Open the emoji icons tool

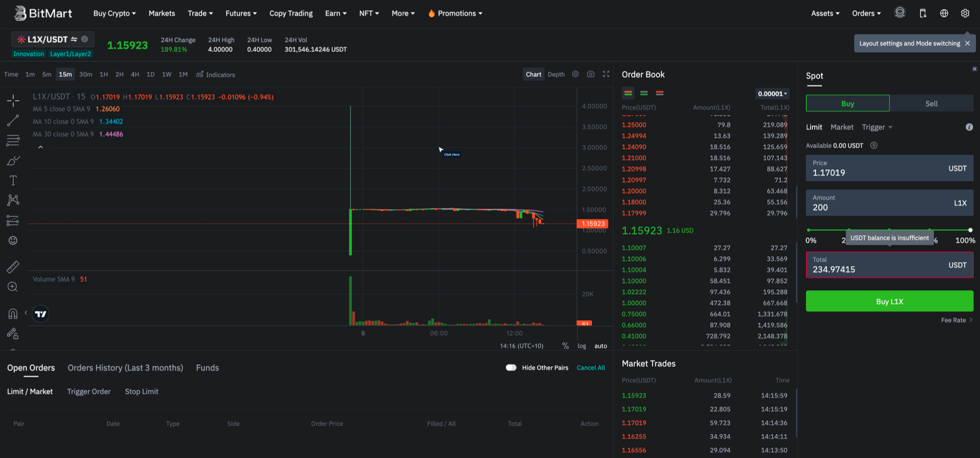13,241
